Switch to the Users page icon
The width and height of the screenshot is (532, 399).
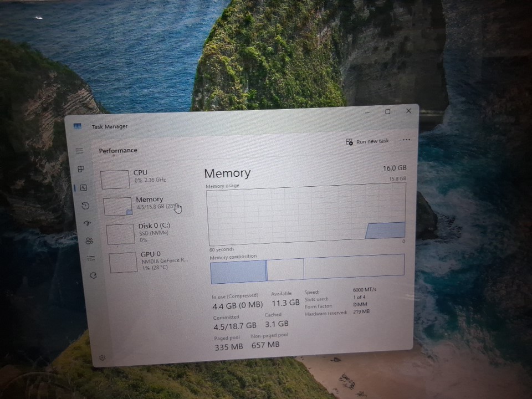89,241
